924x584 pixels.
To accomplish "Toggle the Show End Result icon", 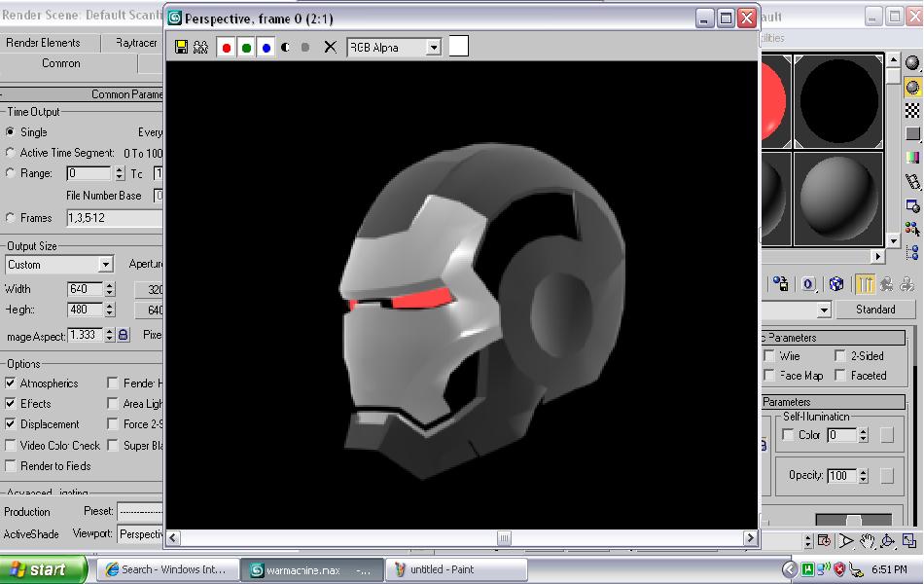I will pos(866,284).
